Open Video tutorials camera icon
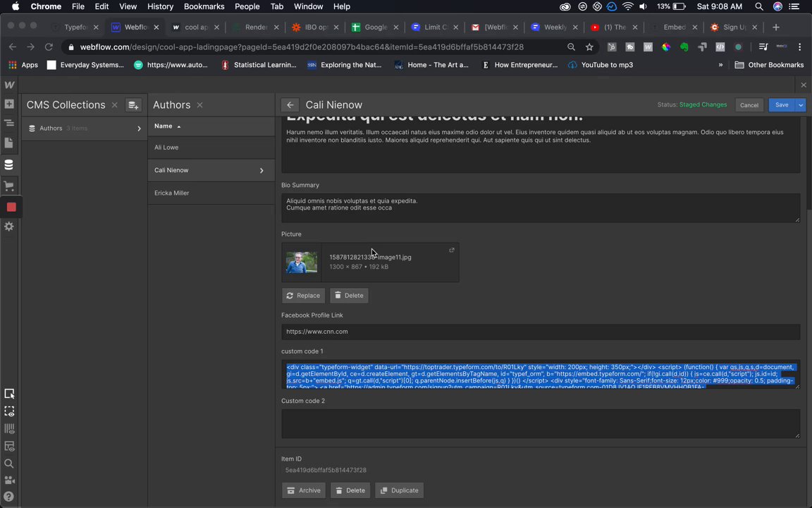 tap(8, 480)
